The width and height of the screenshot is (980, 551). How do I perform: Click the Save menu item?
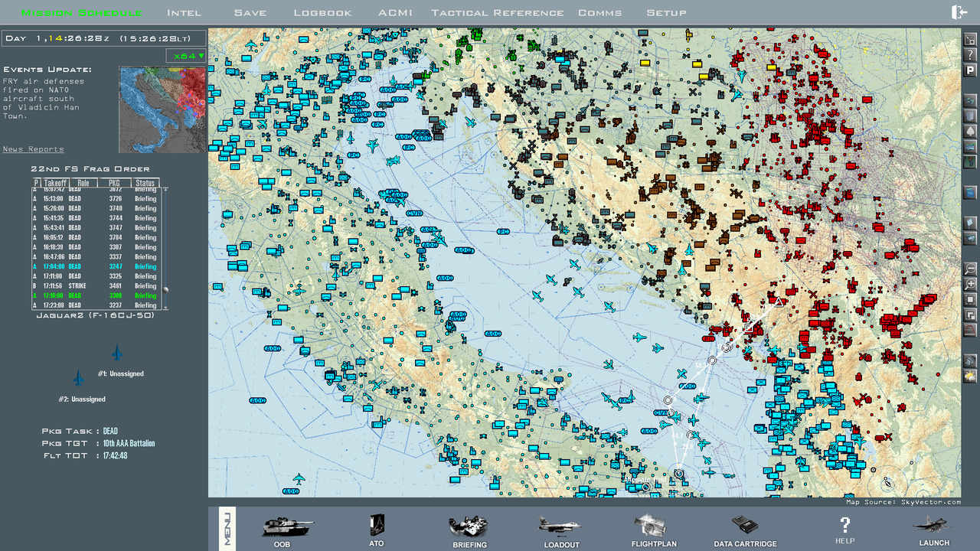(x=250, y=13)
